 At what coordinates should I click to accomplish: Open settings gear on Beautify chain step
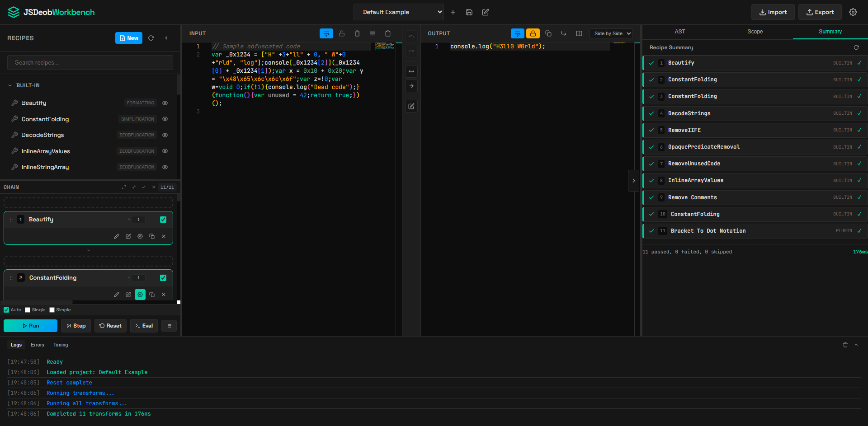click(140, 236)
